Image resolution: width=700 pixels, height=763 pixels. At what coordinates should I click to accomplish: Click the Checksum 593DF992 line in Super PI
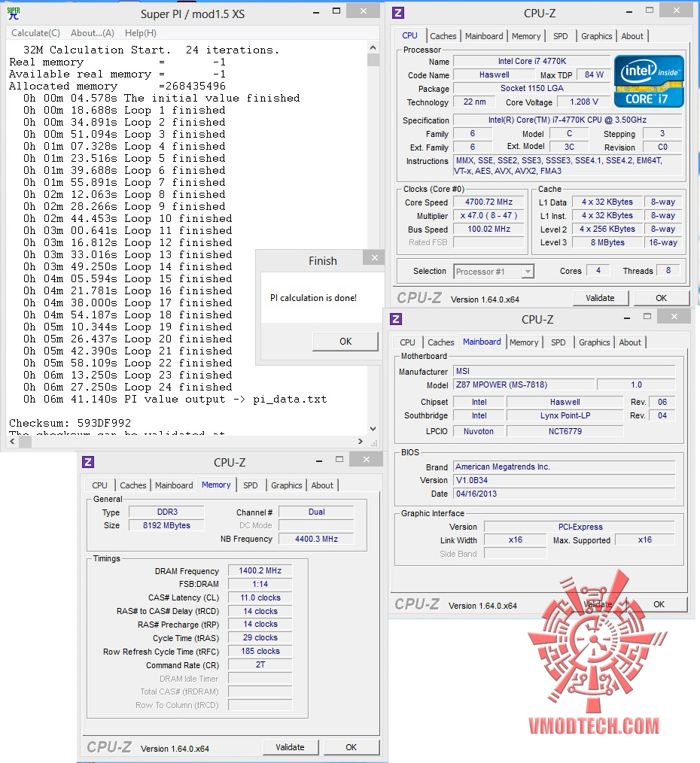coord(70,423)
